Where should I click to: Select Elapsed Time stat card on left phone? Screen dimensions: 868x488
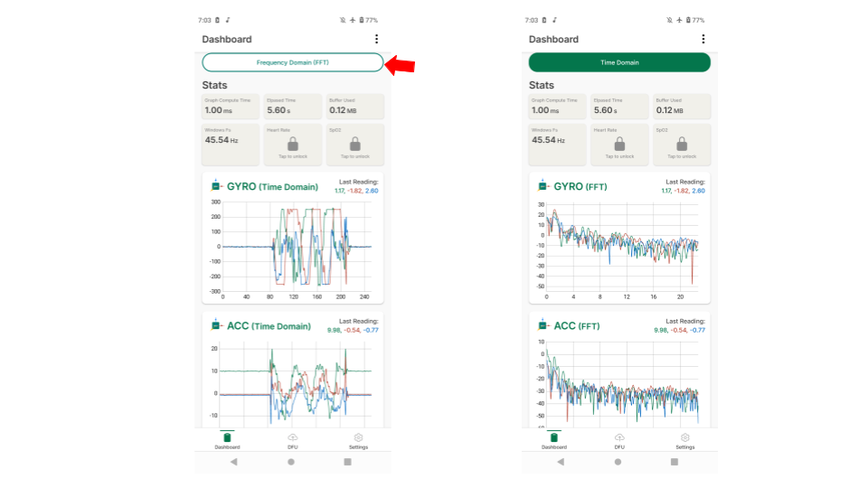[x=293, y=106]
